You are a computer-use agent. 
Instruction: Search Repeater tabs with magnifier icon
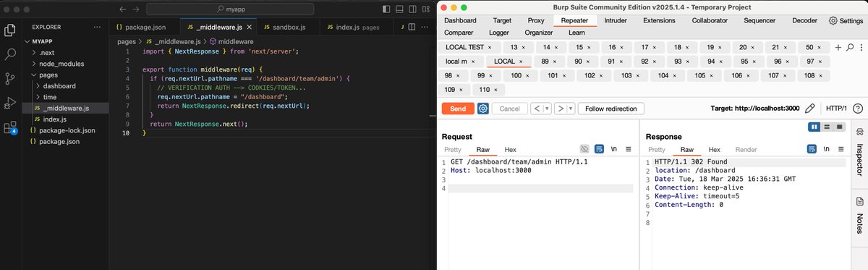point(849,47)
